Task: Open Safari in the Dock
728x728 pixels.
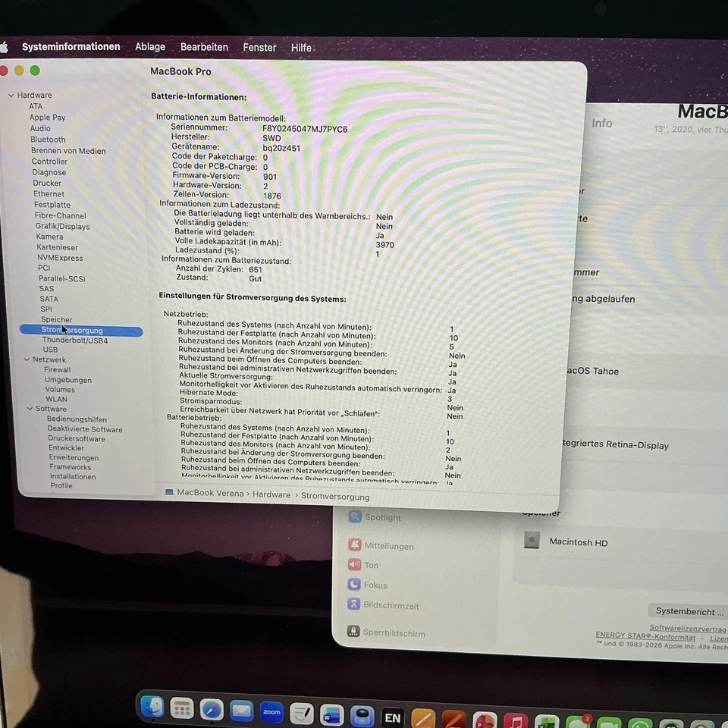Action: (x=212, y=710)
